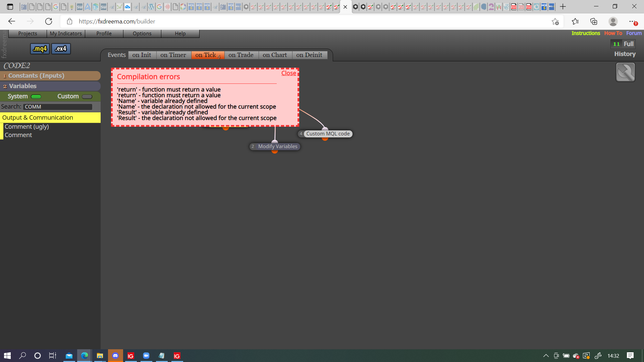Open the Options menu
644x362 pixels.
pos(142,34)
